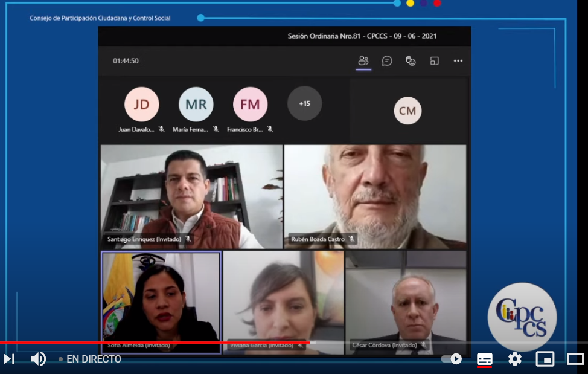Click Santiago Enriquez's video tile
The height and width of the screenshot is (374, 588).
click(x=191, y=196)
